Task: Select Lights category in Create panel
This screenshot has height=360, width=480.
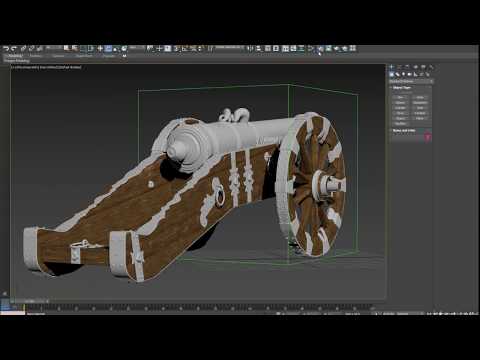Action: coord(403,74)
